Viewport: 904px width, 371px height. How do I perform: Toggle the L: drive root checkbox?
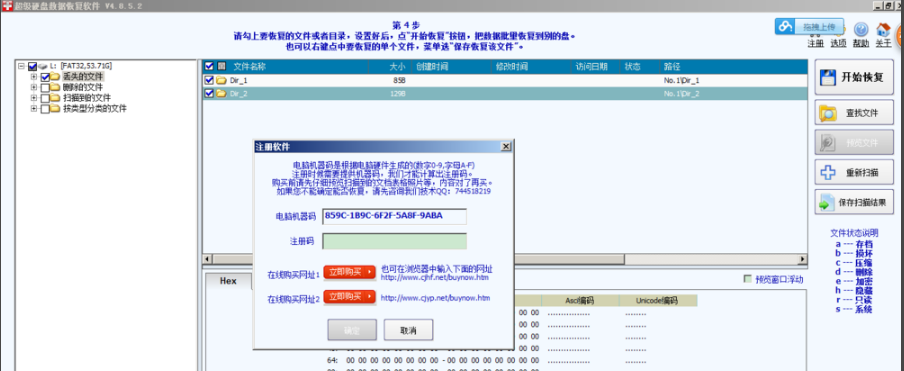tap(32, 66)
